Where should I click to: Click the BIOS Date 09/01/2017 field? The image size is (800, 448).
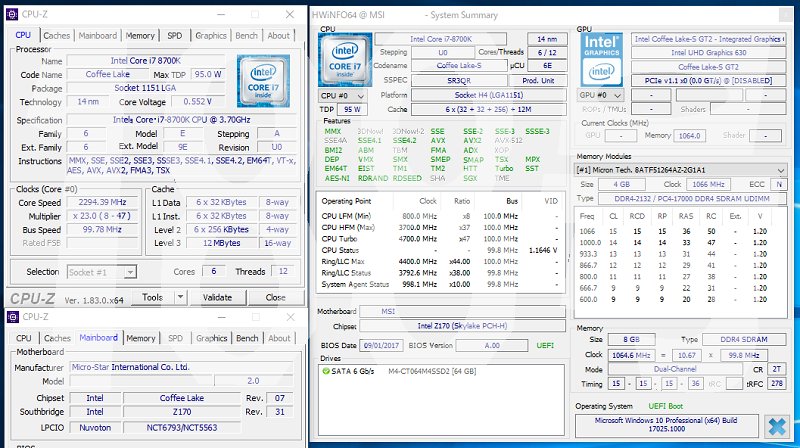382,345
